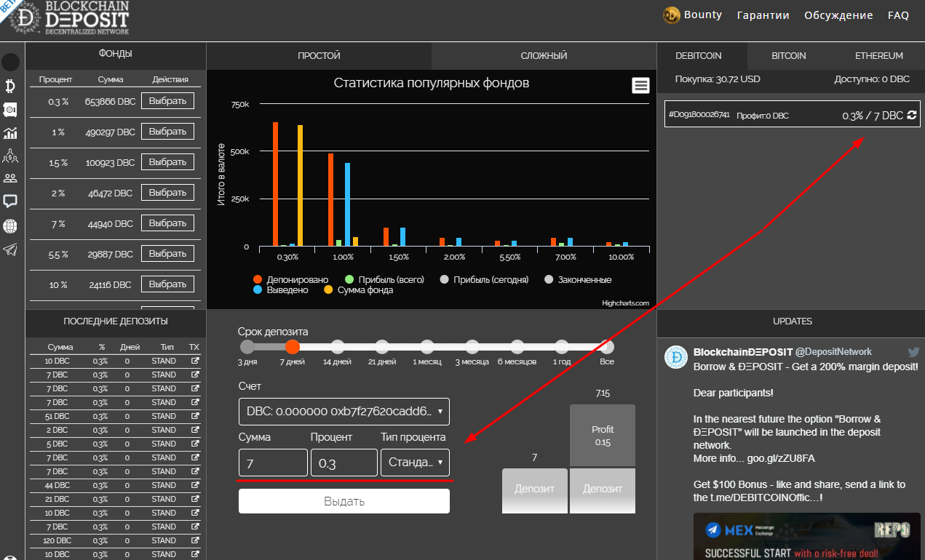Open the Telegram paper plane icon

[x=10, y=249]
